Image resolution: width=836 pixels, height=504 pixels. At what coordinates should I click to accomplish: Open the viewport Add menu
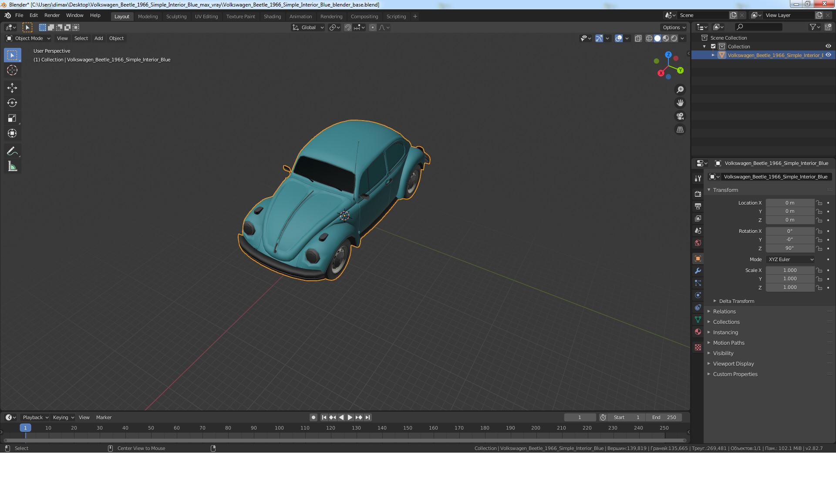click(99, 38)
